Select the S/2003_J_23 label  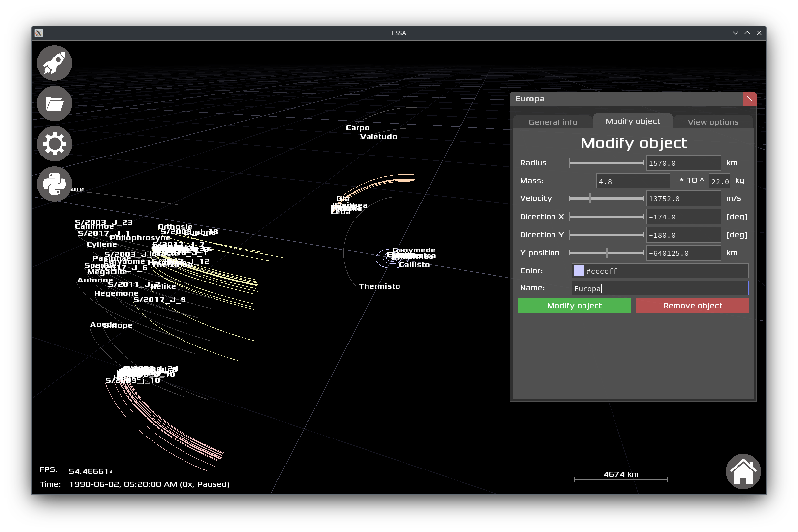103,222
